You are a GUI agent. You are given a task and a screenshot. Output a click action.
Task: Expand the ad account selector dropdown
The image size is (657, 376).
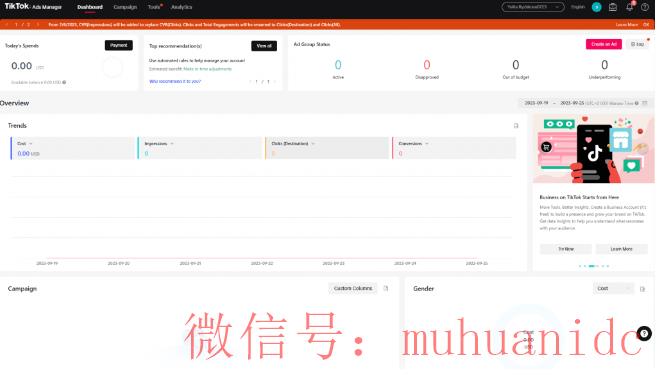tap(533, 7)
